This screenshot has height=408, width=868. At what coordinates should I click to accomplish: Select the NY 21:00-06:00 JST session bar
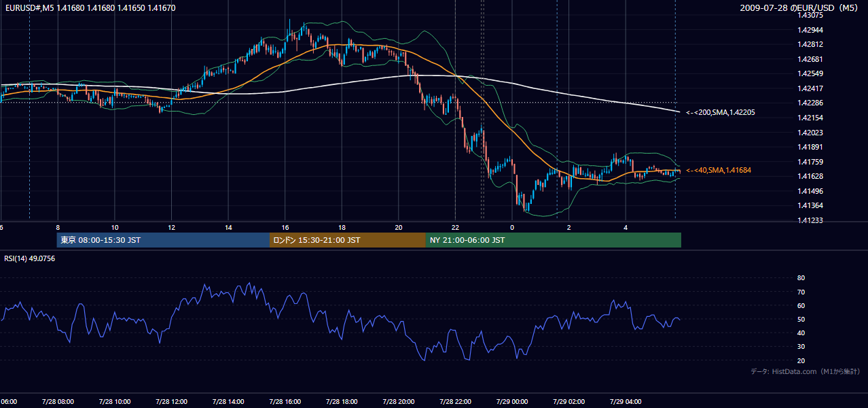(554, 240)
